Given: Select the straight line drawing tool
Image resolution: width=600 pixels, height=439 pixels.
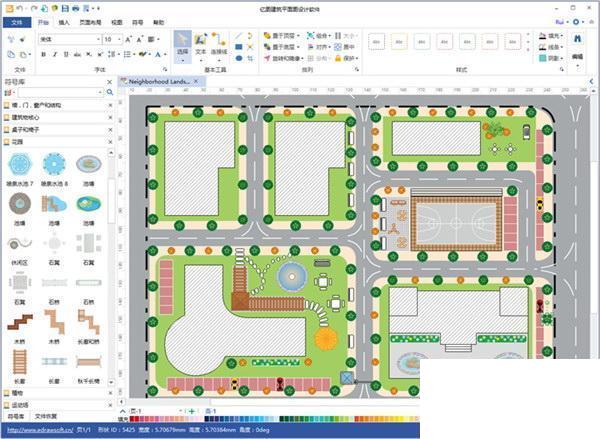Looking at the screenshot, I should coord(239,36).
